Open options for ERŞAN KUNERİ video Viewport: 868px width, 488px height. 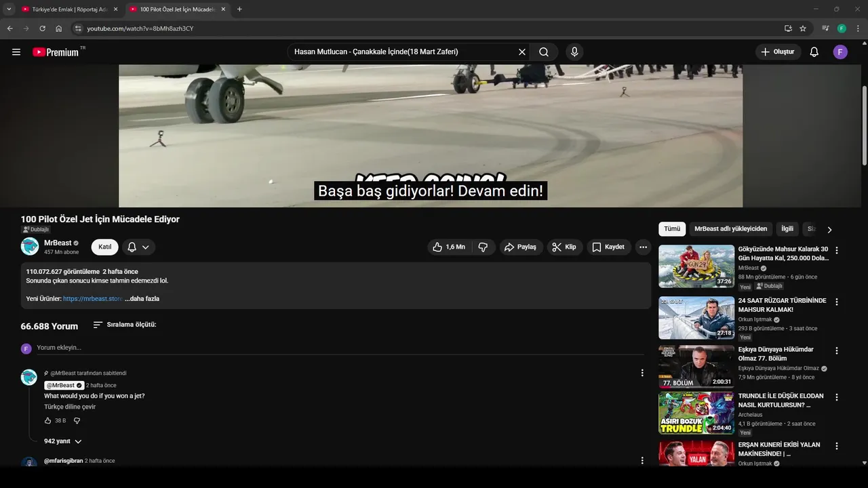836,446
